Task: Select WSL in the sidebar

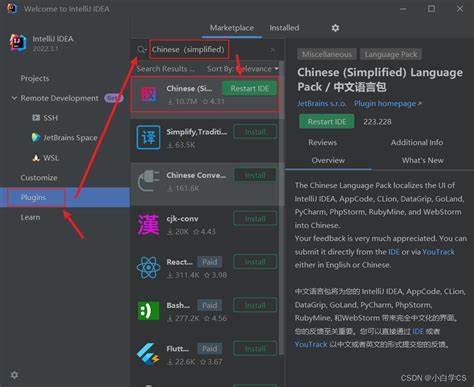Action: coord(51,158)
